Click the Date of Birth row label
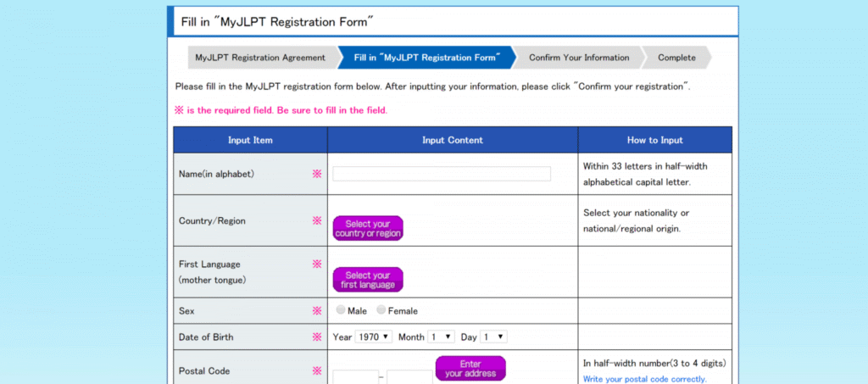This screenshot has height=384, width=868. (x=206, y=337)
